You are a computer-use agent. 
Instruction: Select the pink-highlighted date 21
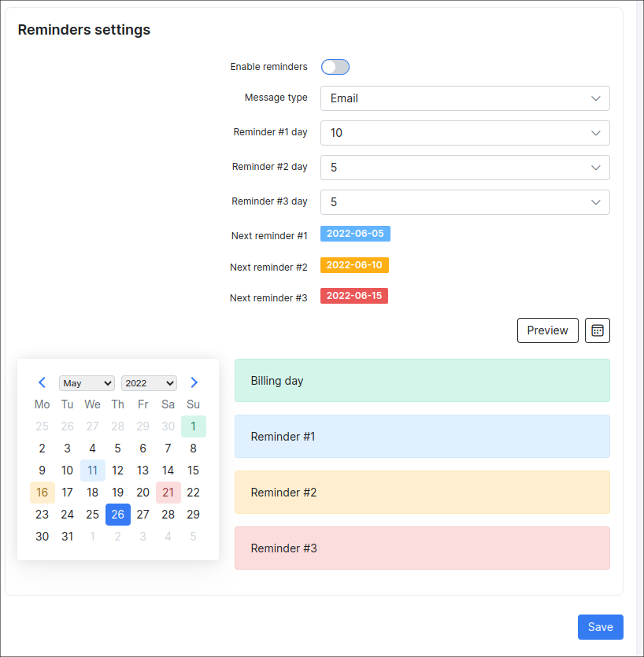click(x=168, y=493)
